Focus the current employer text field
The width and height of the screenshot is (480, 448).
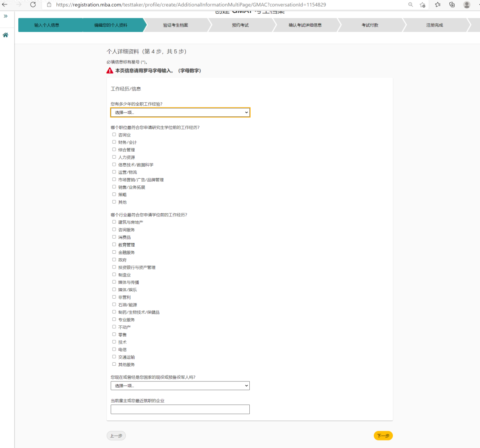[180, 409]
